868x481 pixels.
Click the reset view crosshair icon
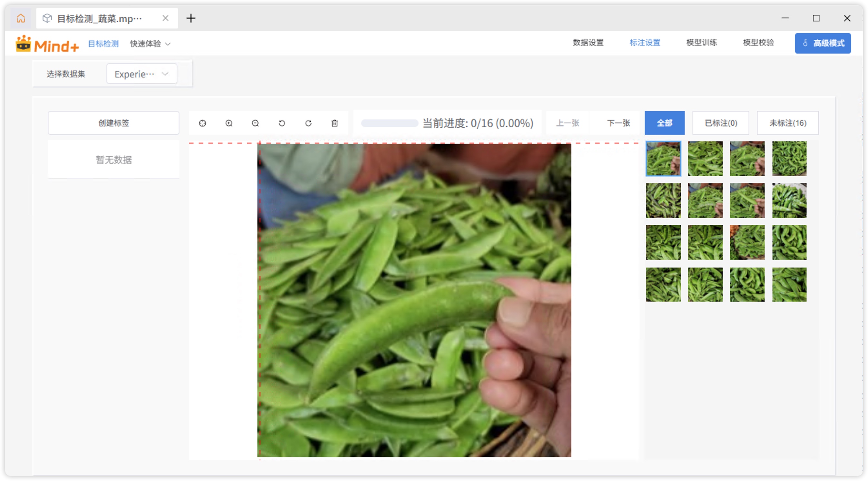click(202, 123)
